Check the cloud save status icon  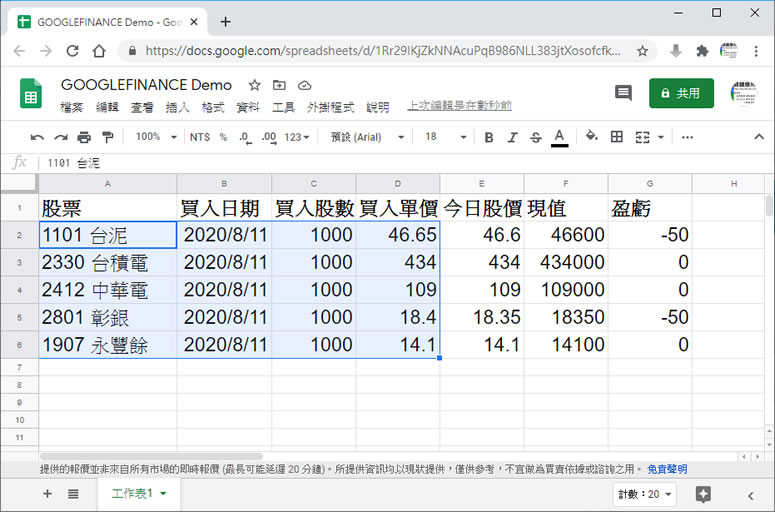click(x=304, y=85)
